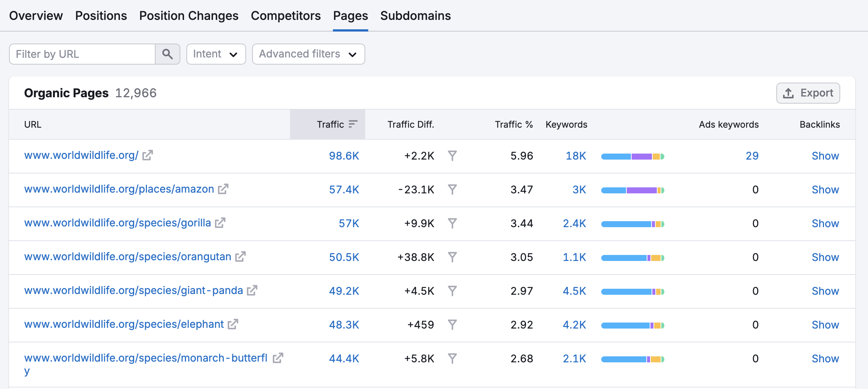Click the Export button

pos(808,93)
